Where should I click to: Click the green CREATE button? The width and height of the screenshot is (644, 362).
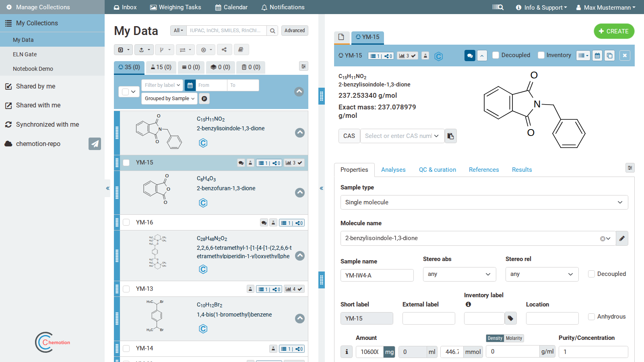click(x=614, y=31)
